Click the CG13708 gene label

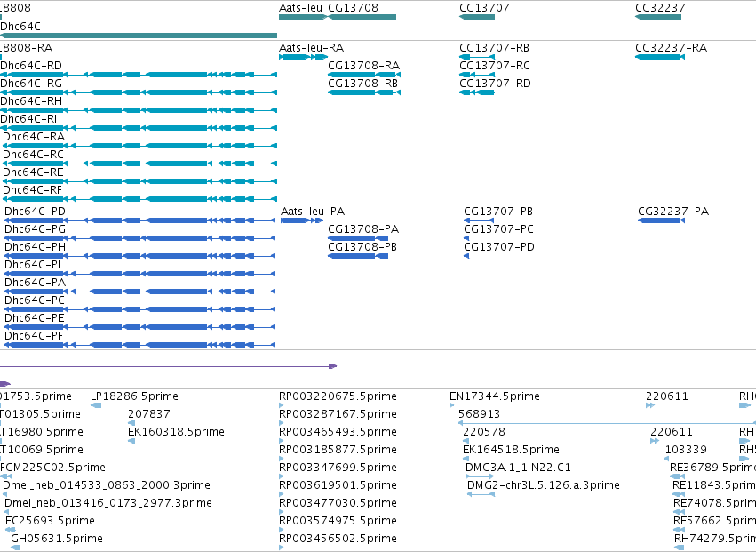click(353, 8)
